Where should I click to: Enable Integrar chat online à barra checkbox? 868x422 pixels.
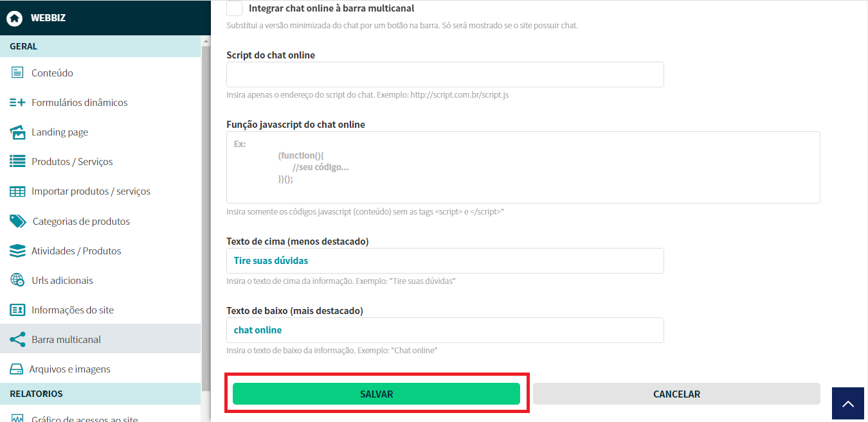(235, 8)
